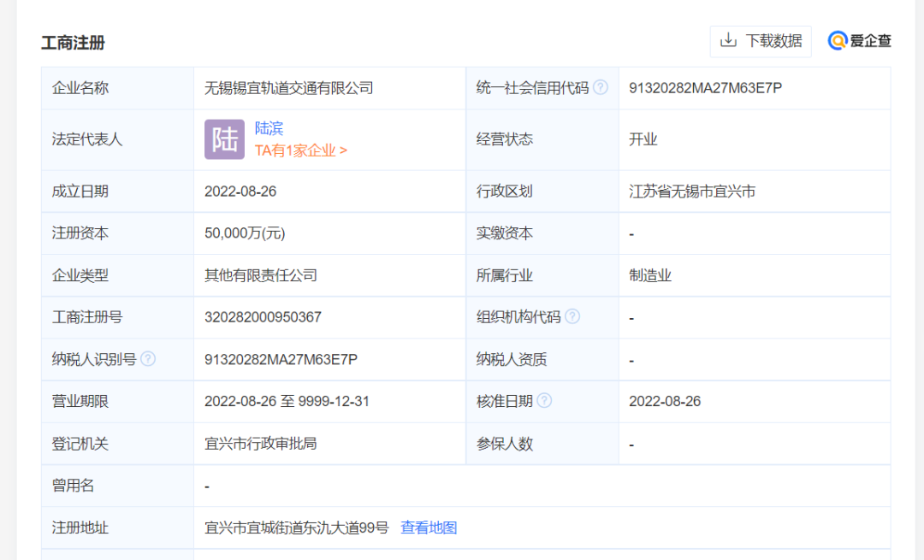
Task: Click the purple 陆 avatar of the legal representative
Action: click(224, 139)
